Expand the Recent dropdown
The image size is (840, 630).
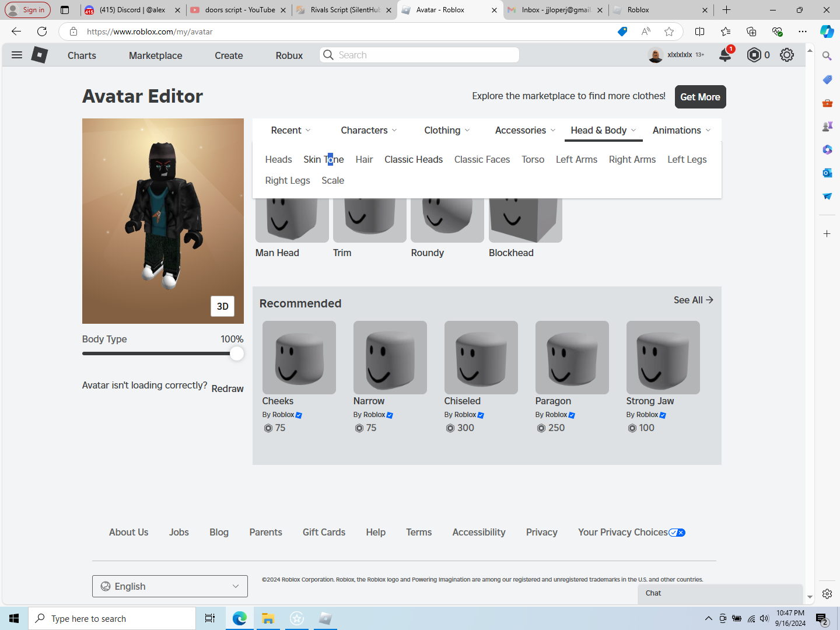click(290, 130)
